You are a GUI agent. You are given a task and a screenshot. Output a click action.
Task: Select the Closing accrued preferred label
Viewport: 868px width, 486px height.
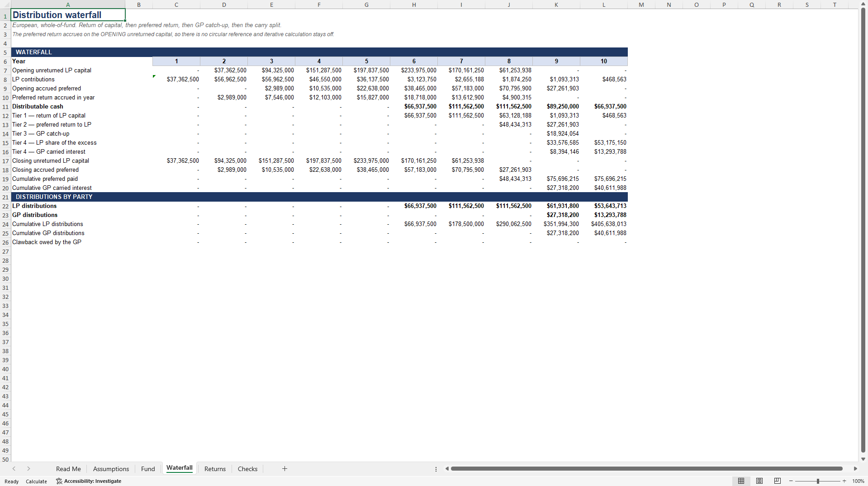click(x=45, y=170)
